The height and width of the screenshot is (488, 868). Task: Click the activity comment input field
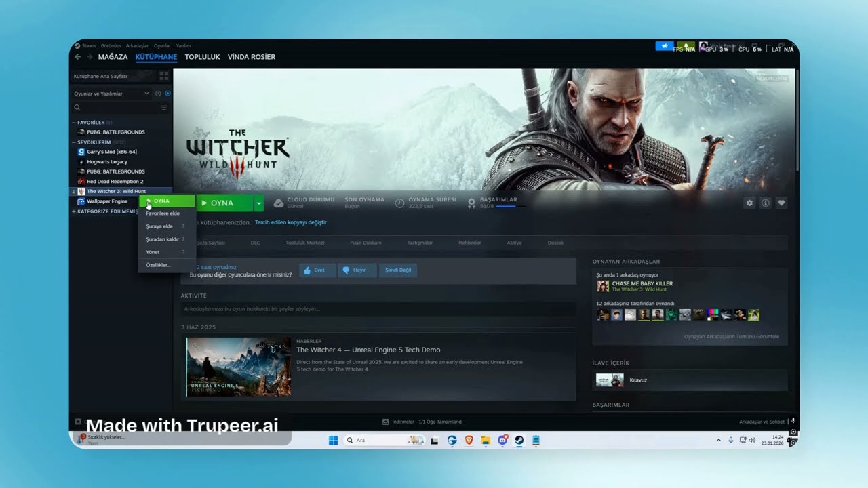tap(378, 309)
